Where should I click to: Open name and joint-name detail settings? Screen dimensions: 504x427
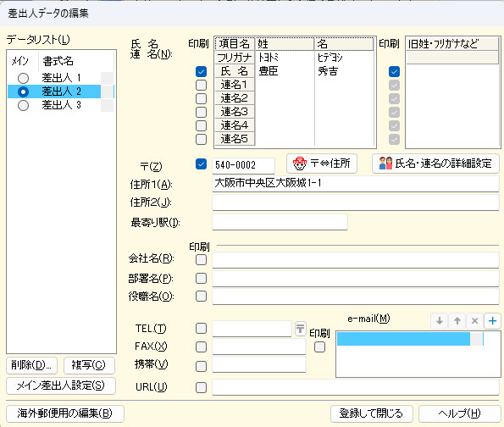click(435, 164)
